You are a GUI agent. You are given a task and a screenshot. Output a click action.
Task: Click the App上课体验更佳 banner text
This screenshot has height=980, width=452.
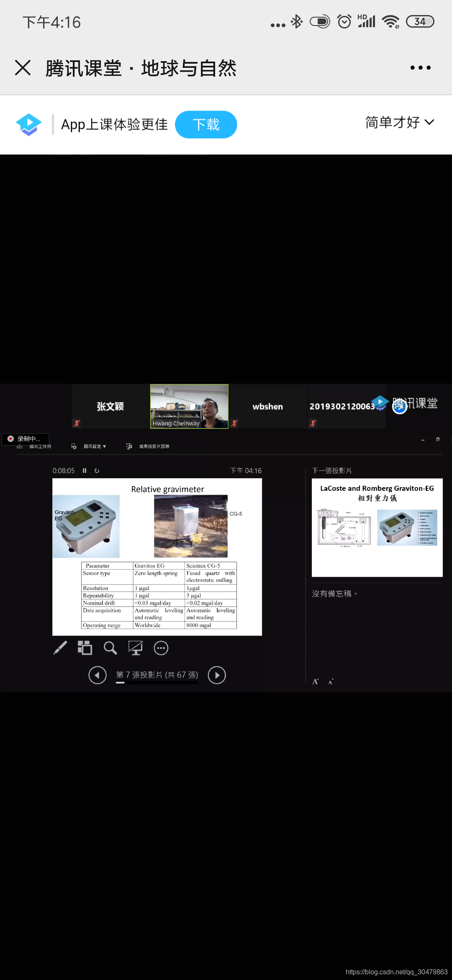pyautogui.click(x=114, y=124)
